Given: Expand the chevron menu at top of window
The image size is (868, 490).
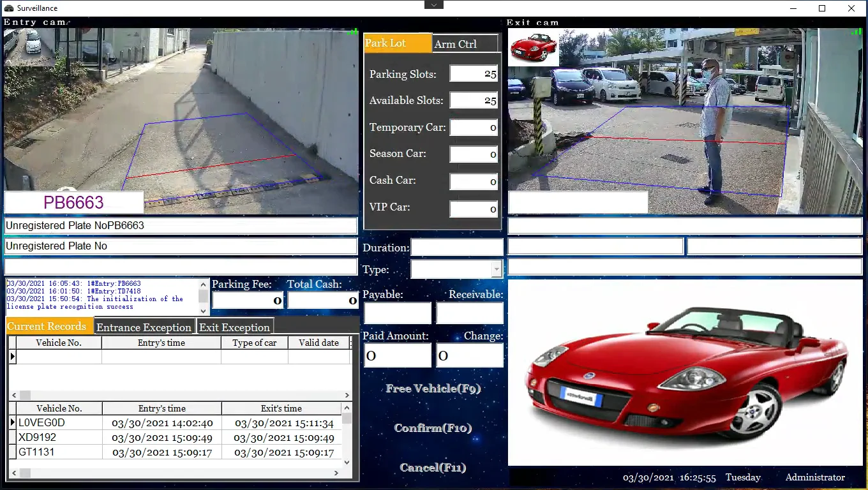Looking at the screenshot, I should [x=433, y=4].
